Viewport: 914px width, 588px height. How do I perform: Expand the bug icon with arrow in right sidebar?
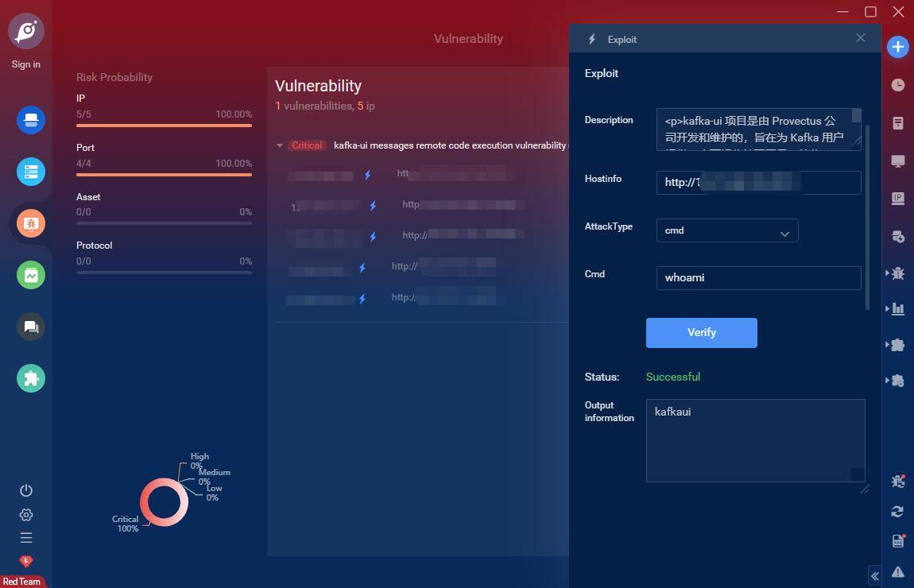pyautogui.click(x=896, y=273)
